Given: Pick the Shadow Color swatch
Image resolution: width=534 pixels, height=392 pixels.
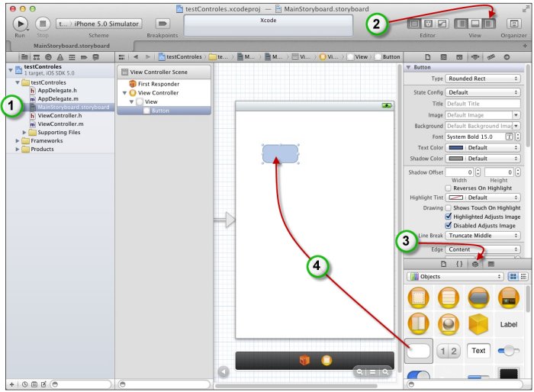Looking at the screenshot, I should click(456, 159).
